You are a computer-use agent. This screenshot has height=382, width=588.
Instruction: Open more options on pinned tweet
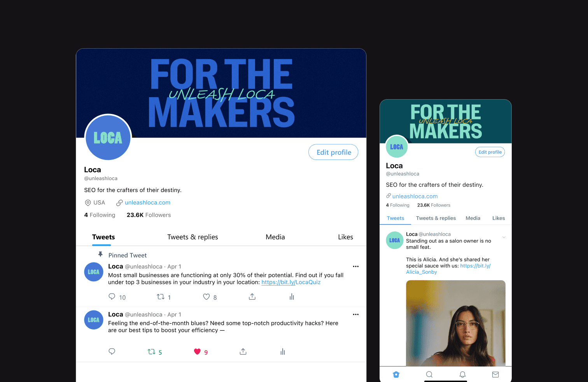[x=355, y=266]
